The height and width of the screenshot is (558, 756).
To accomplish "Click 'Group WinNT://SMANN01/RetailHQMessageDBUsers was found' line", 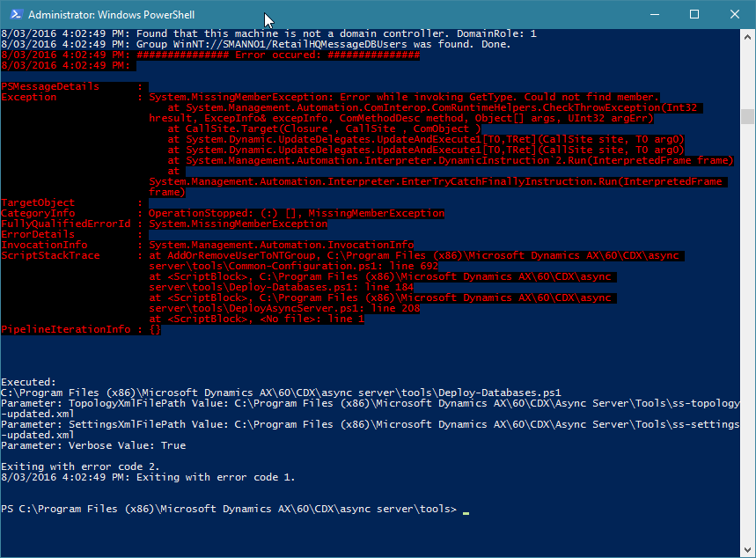I will (x=255, y=44).
